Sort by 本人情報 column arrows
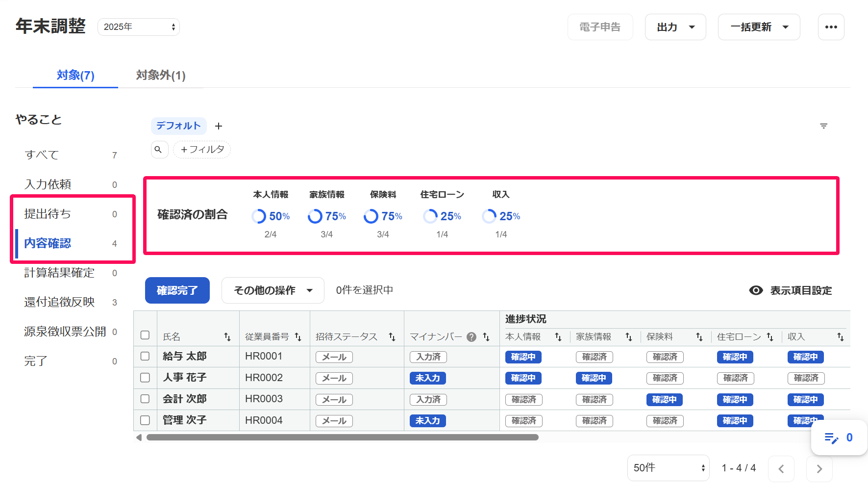Viewport: 868px width, 490px height. [558, 337]
